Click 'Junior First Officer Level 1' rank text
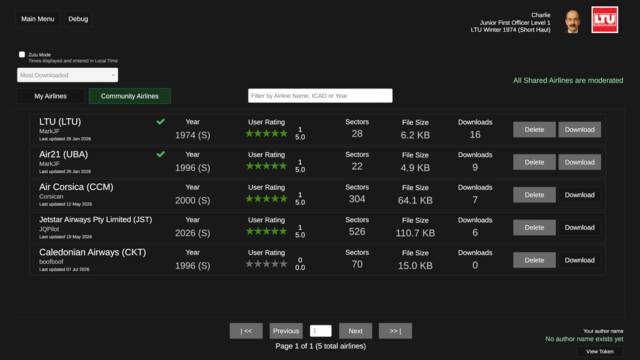640x360 pixels. pyautogui.click(x=515, y=22)
